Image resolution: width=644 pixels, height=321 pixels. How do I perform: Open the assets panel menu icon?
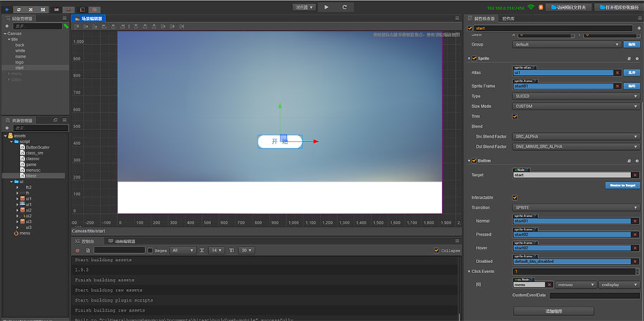[x=64, y=120]
